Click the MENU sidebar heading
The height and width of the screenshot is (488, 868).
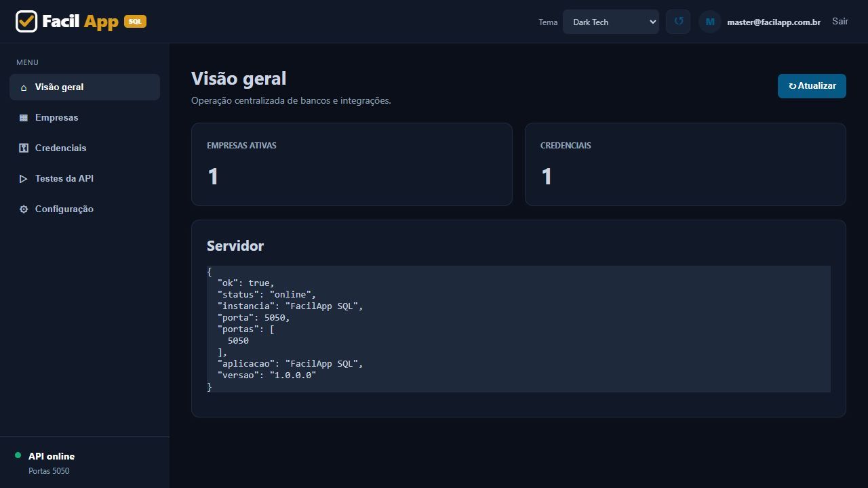[x=27, y=62]
